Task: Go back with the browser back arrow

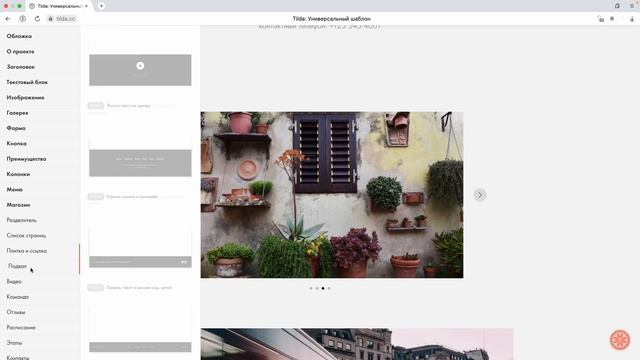Action: tap(8, 19)
